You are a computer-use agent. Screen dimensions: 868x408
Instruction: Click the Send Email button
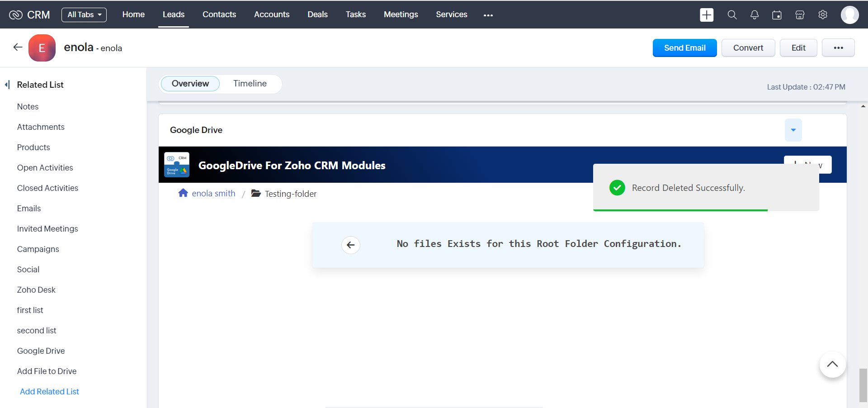[x=684, y=48]
